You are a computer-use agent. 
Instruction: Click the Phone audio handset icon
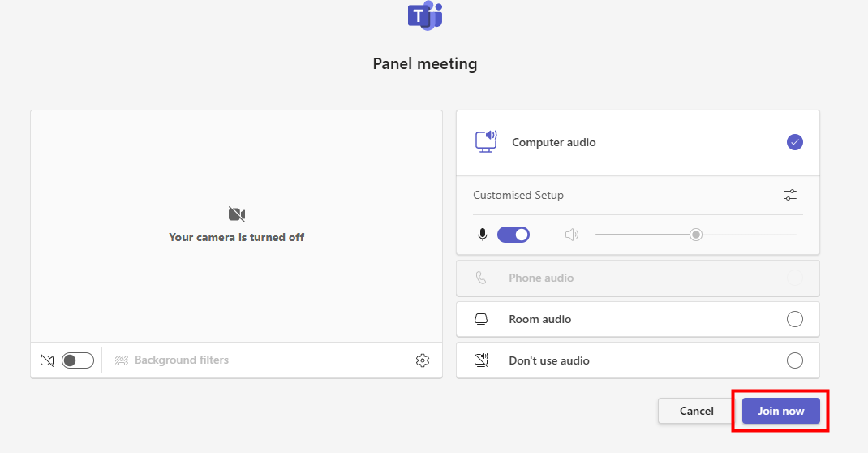(481, 278)
